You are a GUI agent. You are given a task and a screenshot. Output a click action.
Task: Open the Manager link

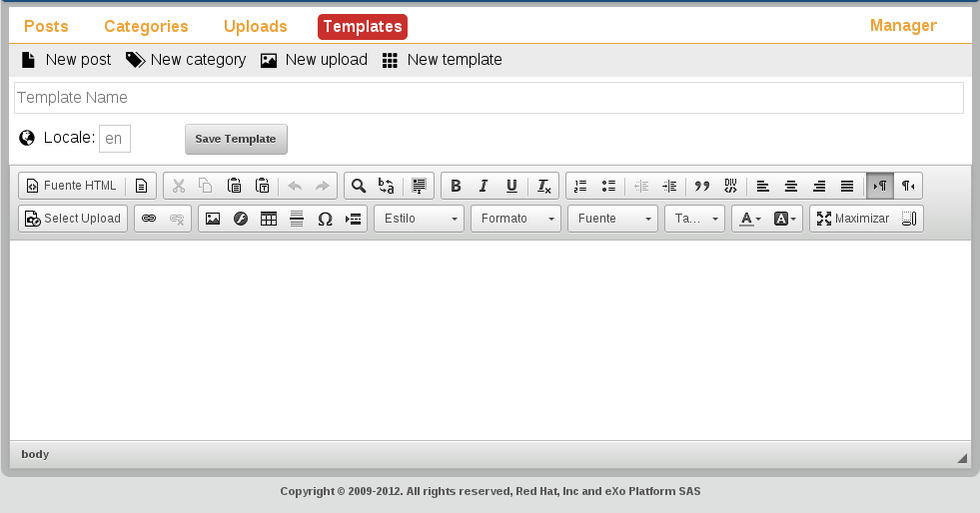pos(903,26)
